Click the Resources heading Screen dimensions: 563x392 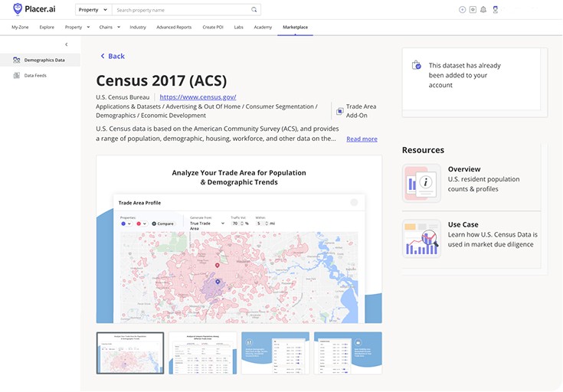pos(423,150)
